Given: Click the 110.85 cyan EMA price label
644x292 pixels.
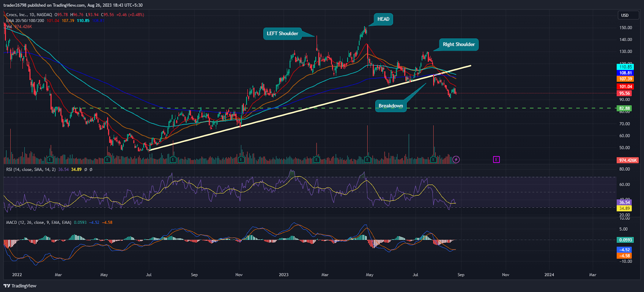Looking at the screenshot, I should point(625,67).
